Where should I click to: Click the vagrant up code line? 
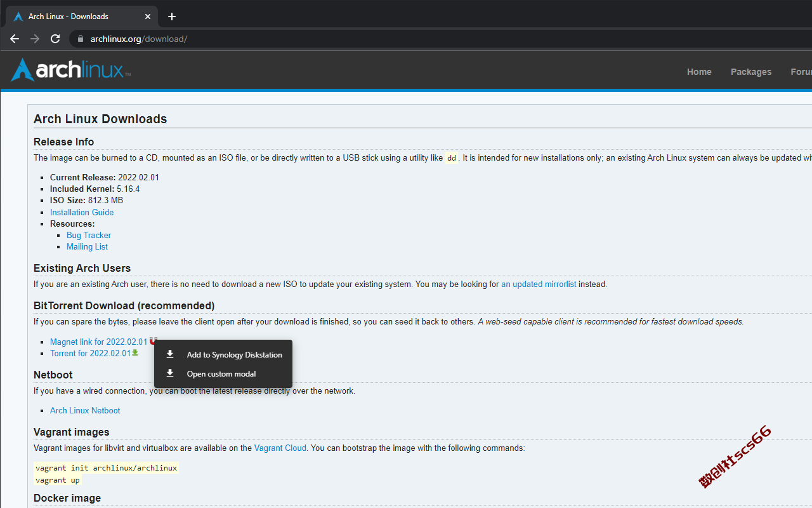click(x=58, y=480)
